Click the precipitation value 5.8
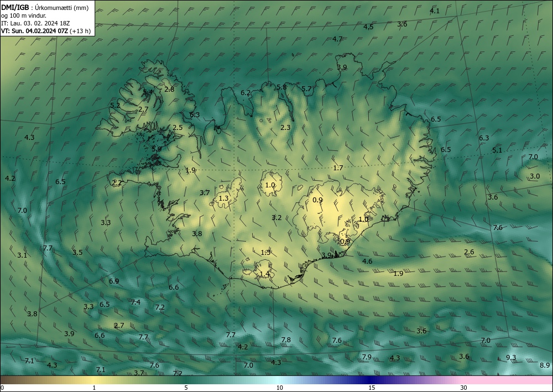553x392 pixels. pos(281,87)
